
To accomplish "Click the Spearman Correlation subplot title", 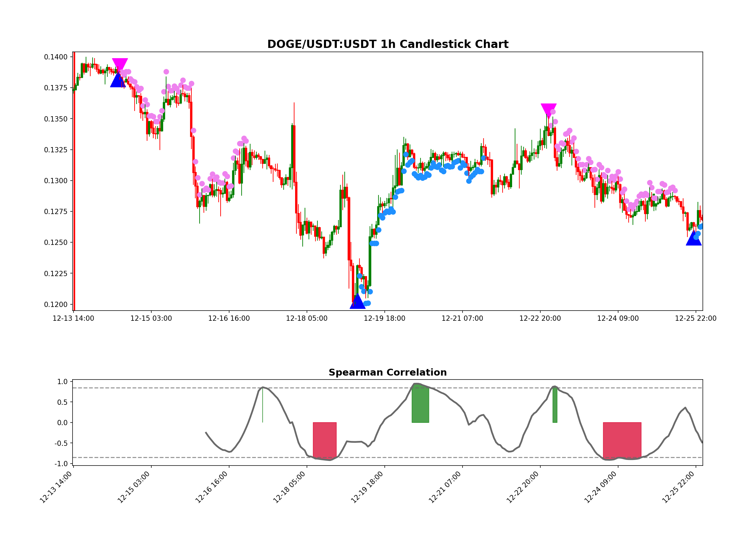I will (388, 373).
